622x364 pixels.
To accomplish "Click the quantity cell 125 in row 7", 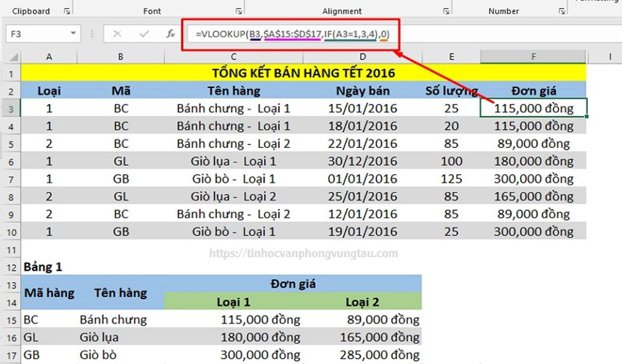I will 451,178.
